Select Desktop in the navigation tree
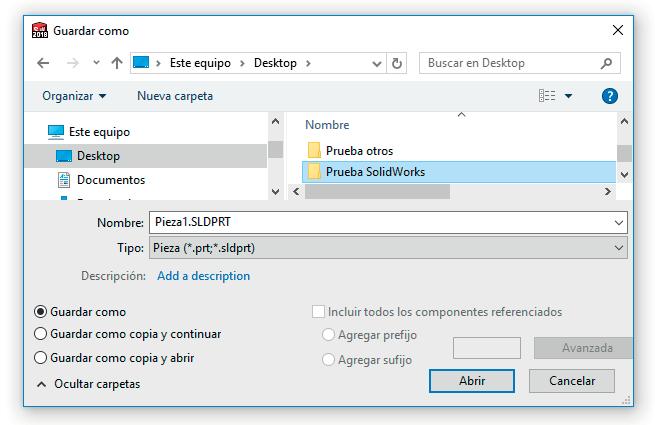This screenshot has height=425, width=655. [x=145, y=156]
